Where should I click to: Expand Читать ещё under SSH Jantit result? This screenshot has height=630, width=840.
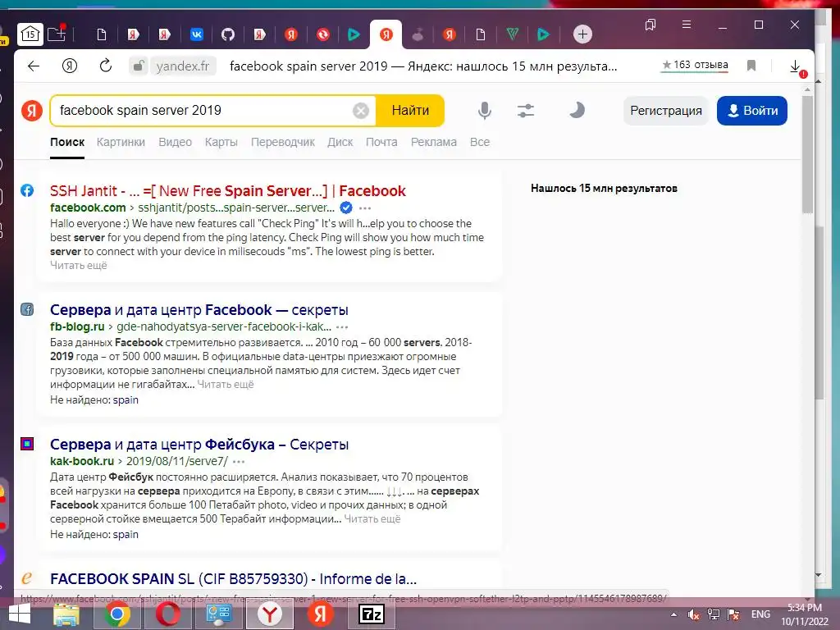coord(78,265)
